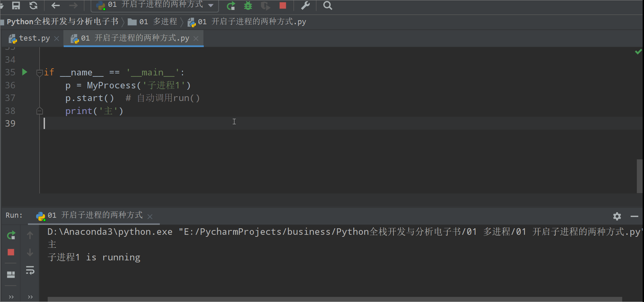Screen dimensions: 644x302
Task: Click the Up the stack trace arrow
Action: click(30, 235)
